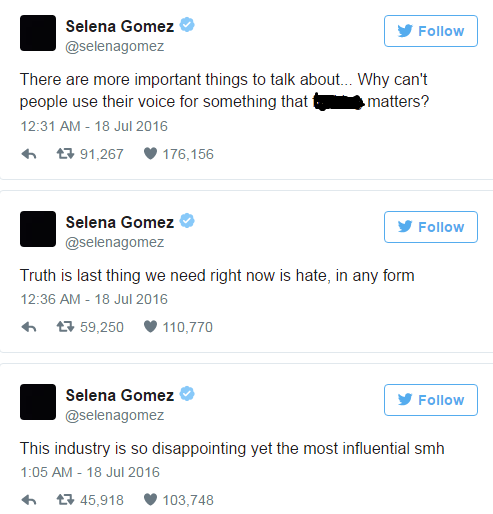The image size is (493, 514).
Task: Like the tweet with 110,770 likes
Action: [x=150, y=327]
